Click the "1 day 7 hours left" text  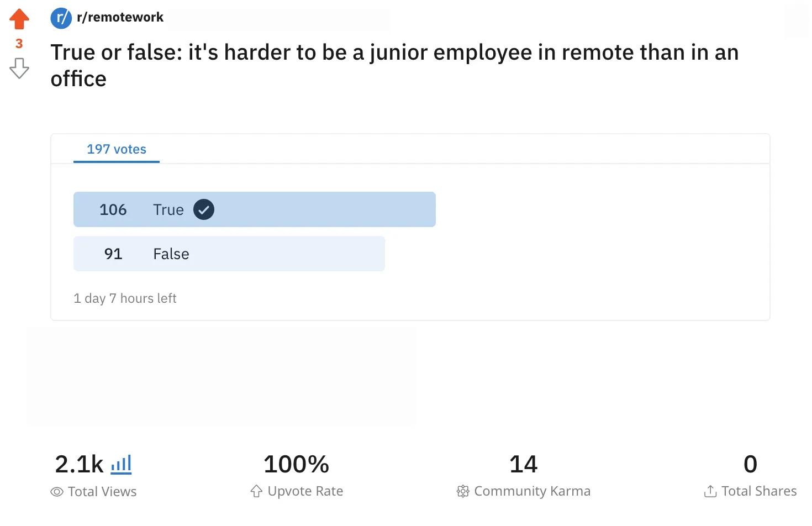click(125, 298)
